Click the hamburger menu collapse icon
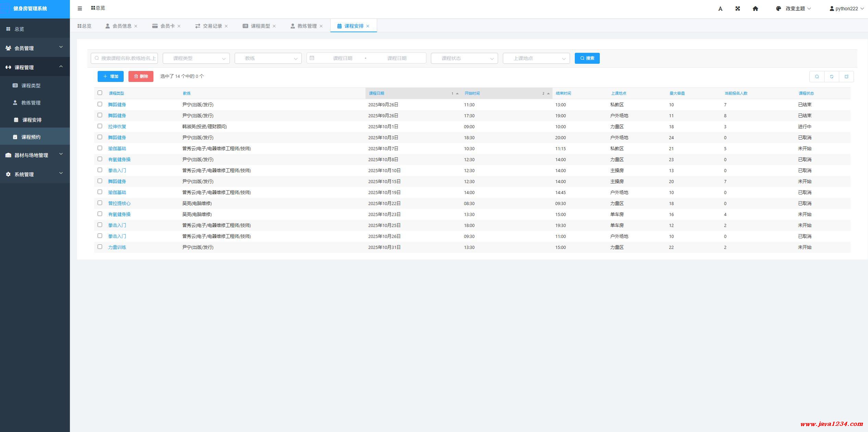 pos(80,9)
